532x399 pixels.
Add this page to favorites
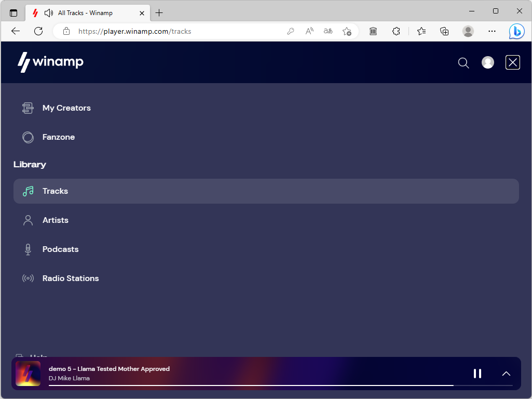coord(347,31)
